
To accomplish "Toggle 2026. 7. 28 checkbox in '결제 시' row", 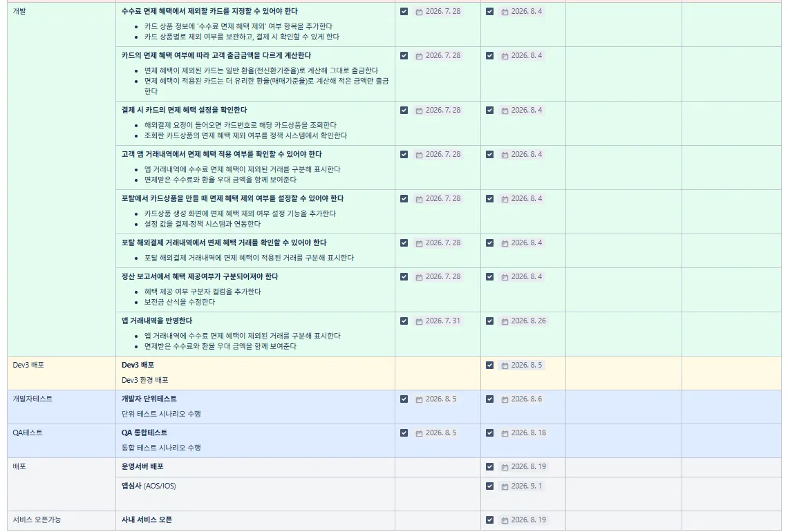I will pos(404,110).
